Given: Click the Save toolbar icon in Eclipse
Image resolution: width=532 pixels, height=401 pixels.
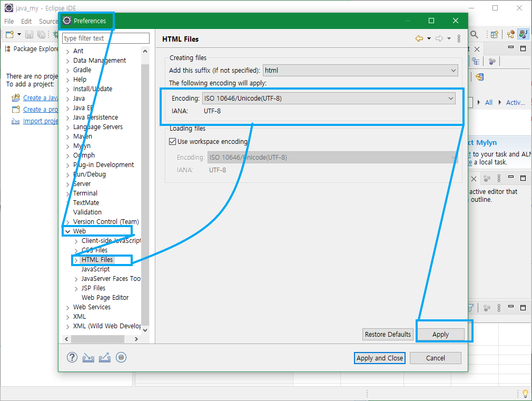Looking at the screenshot, I should coord(29,34).
